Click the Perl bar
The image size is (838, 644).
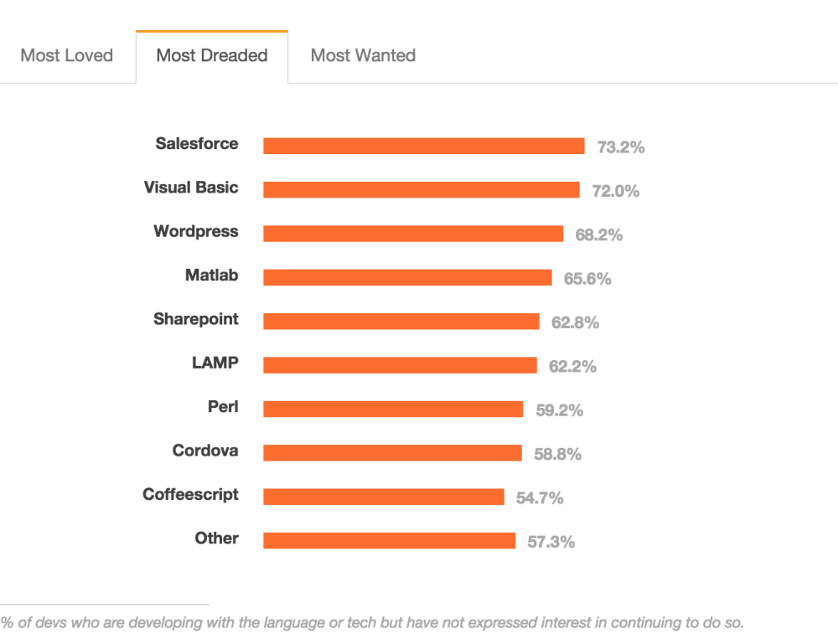pos(393,409)
